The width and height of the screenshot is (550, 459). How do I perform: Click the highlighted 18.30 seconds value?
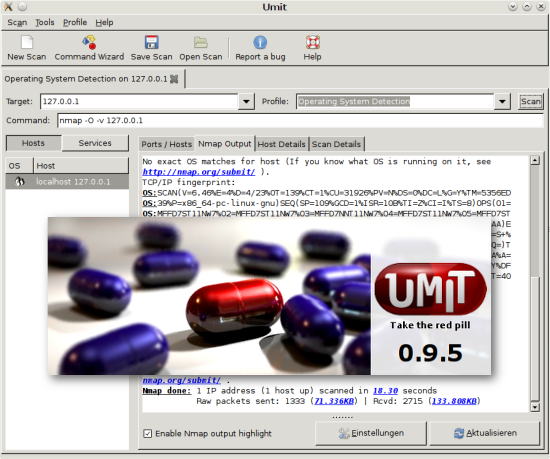click(385, 391)
